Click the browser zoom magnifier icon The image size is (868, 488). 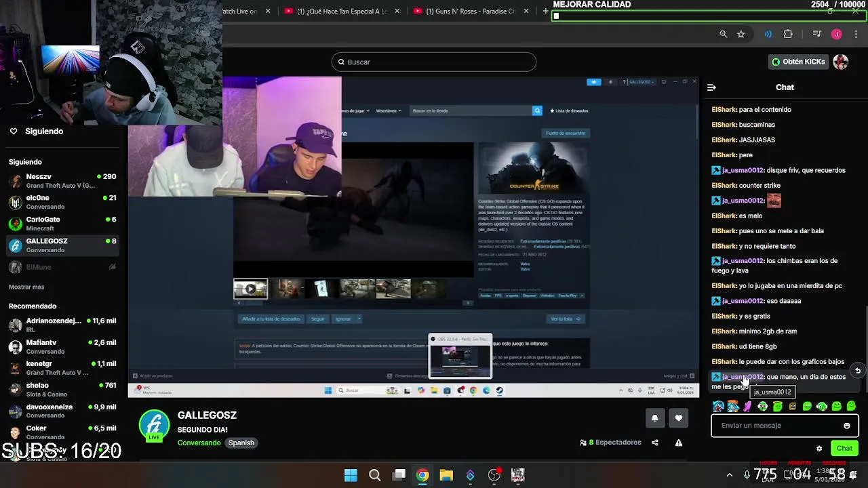(x=724, y=34)
